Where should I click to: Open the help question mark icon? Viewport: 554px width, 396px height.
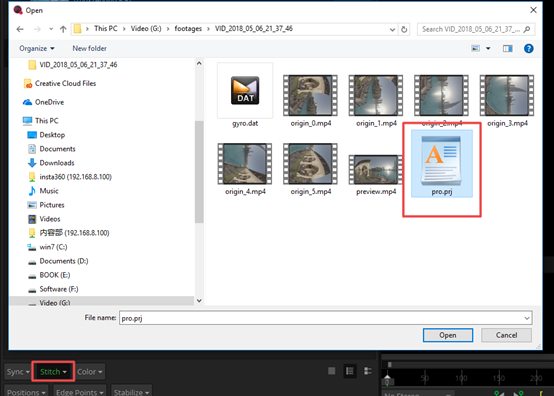(x=529, y=48)
